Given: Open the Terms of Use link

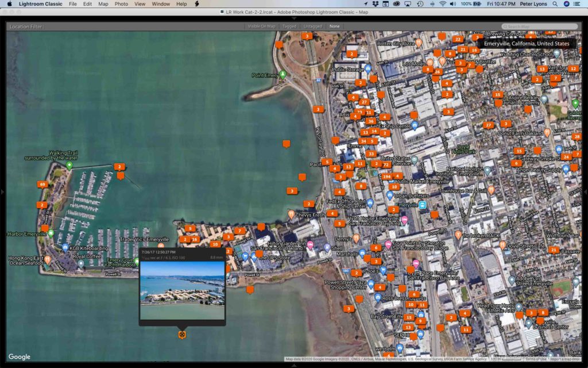Looking at the screenshot, I should point(536,359).
